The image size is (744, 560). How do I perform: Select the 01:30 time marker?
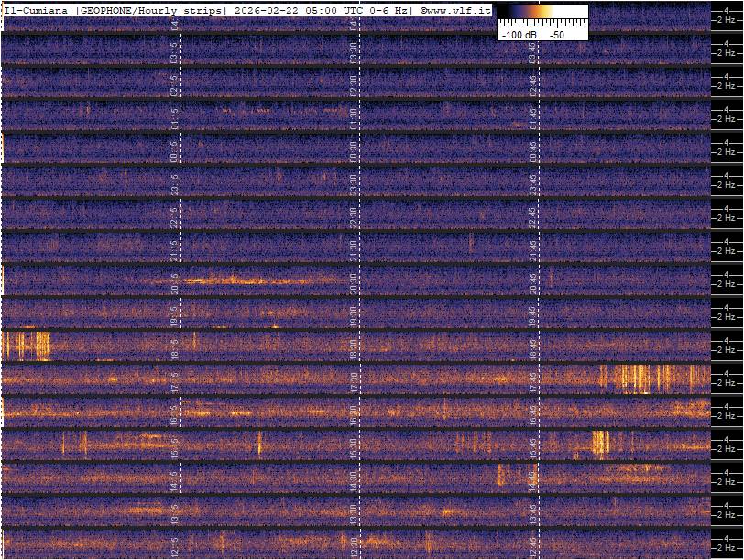click(x=353, y=118)
